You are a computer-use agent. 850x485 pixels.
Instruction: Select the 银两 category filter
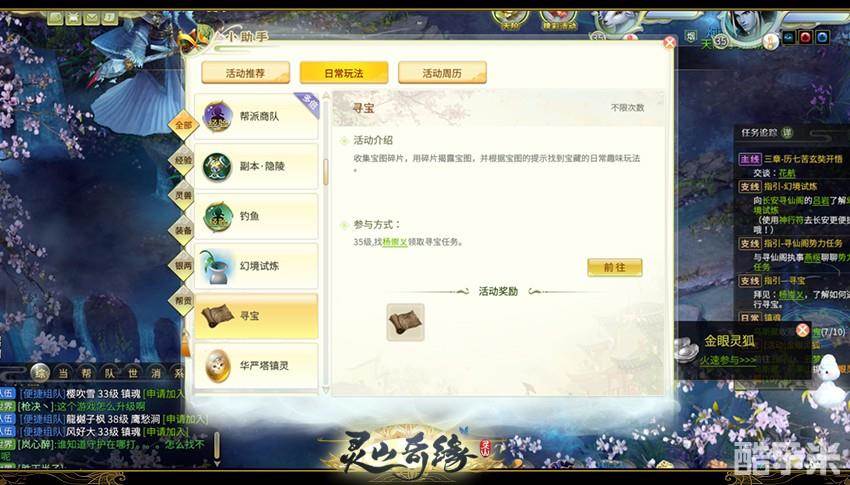pyautogui.click(x=183, y=266)
